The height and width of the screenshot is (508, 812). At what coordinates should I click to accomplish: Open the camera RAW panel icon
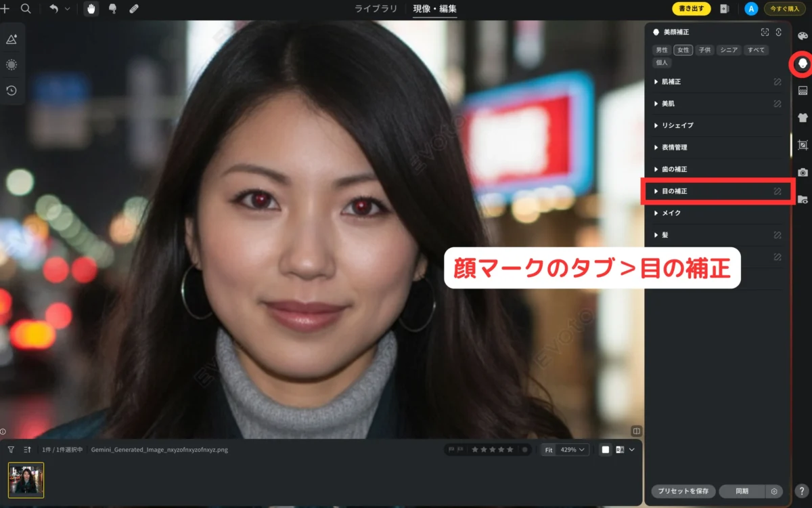(x=801, y=171)
